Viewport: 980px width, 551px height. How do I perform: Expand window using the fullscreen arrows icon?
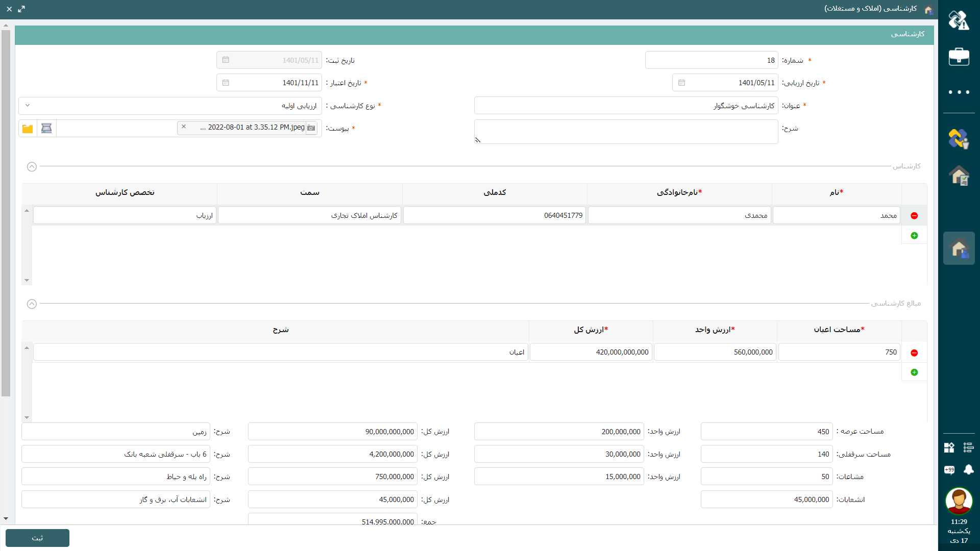pos(21,9)
